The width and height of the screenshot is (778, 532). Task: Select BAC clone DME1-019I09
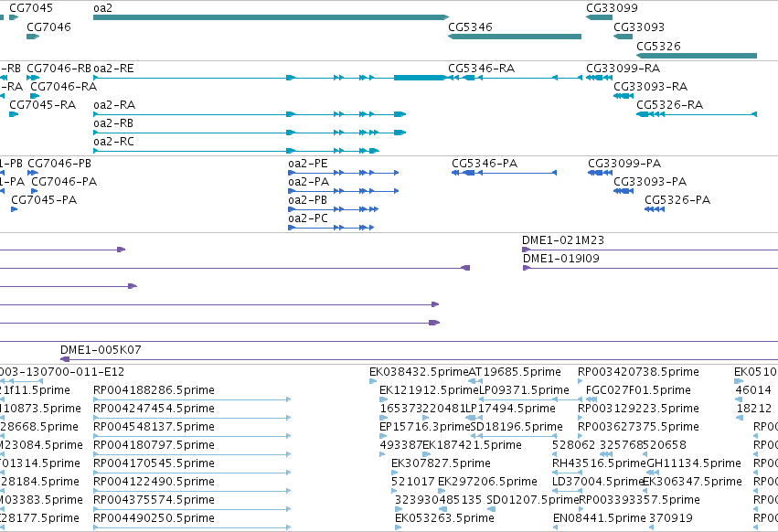point(561,259)
